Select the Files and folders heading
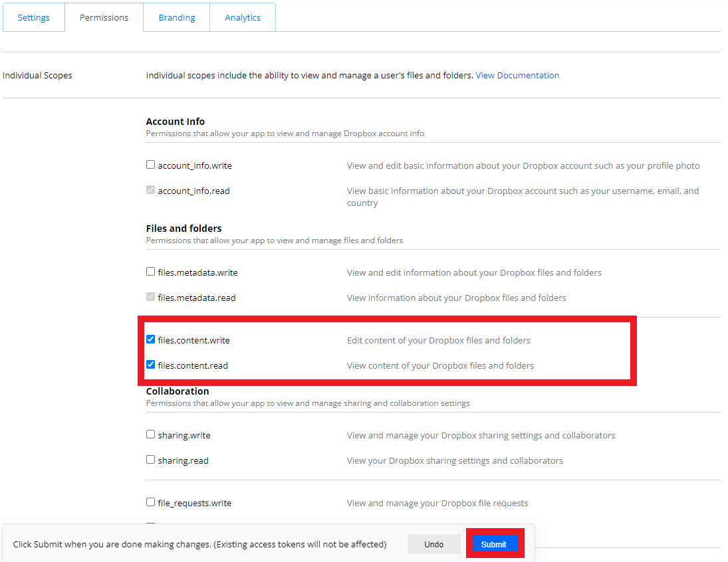 pyautogui.click(x=184, y=229)
